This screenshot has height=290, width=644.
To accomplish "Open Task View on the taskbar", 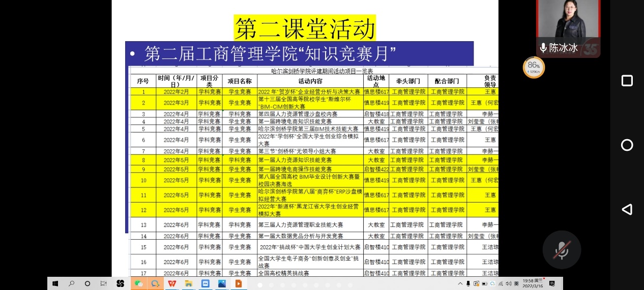I will point(103,283).
